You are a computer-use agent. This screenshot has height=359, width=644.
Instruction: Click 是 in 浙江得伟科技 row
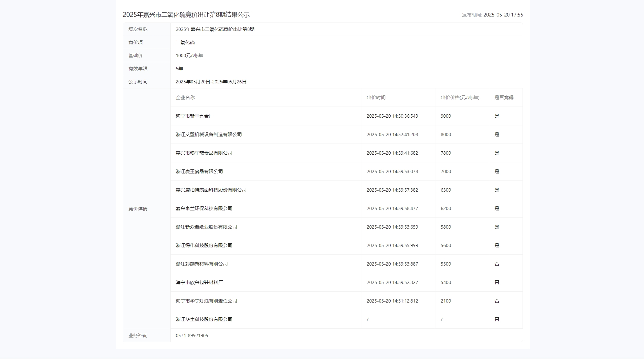pos(497,245)
